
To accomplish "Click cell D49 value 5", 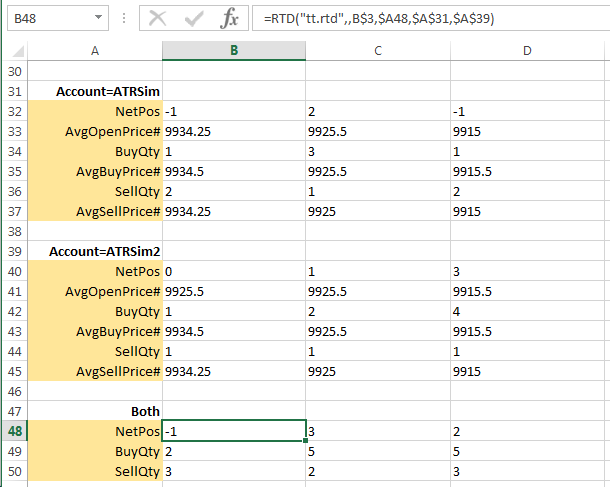I will 527,451.
